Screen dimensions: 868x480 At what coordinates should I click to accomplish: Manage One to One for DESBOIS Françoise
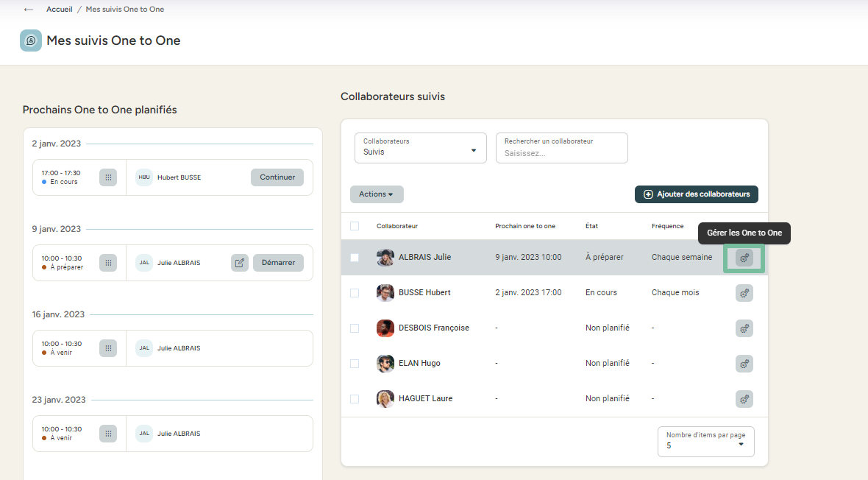tap(744, 328)
